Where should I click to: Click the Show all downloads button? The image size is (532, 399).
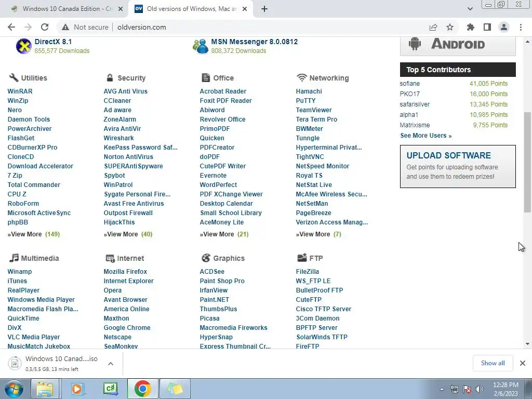point(493,363)
